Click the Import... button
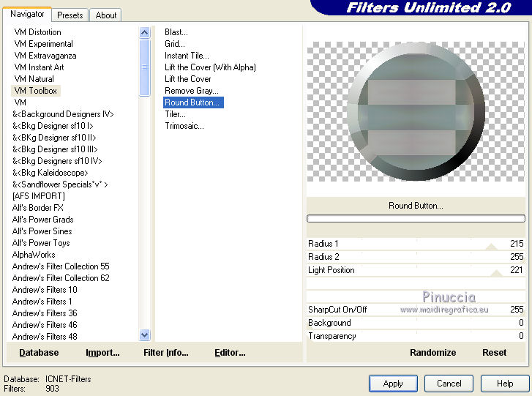Image resolution: width=532 pixels, height=396 pixels. (102, 353)
